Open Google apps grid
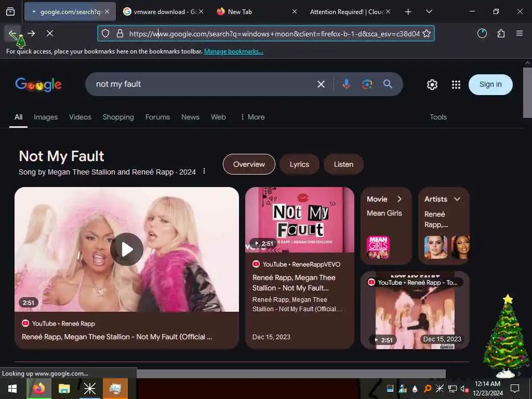Image resolution: width=532 pixels, height=399 pixels. pyautogui.click(x=456, y=85)
